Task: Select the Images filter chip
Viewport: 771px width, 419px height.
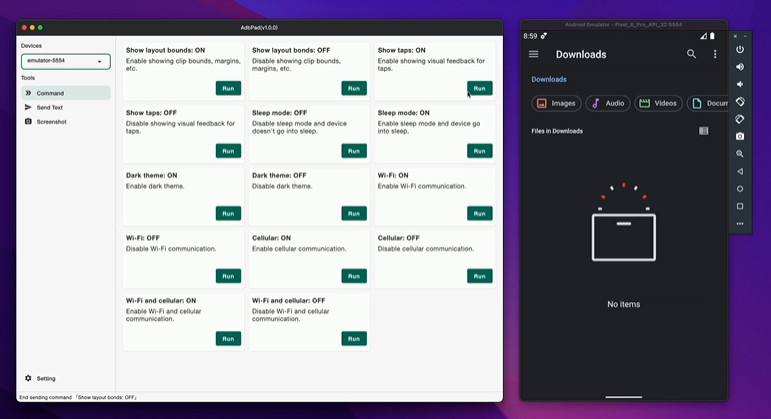Action: tap(557, 103)
